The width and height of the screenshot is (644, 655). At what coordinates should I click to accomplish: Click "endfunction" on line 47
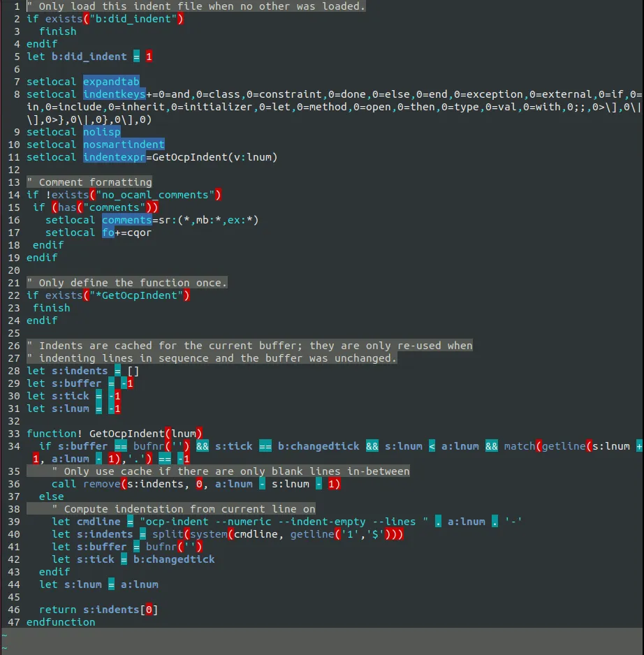tap(61, 622)
